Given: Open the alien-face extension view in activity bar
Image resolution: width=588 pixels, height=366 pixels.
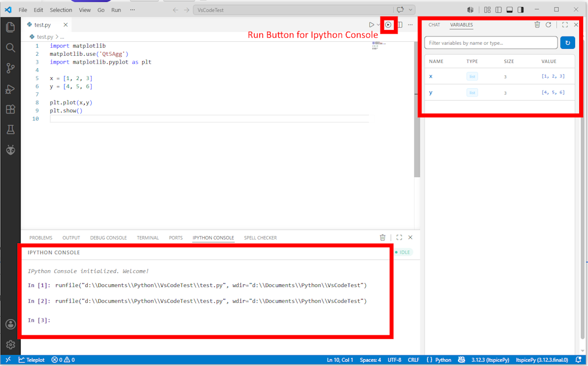Looking at the screenshot, I should click(11, 150).
